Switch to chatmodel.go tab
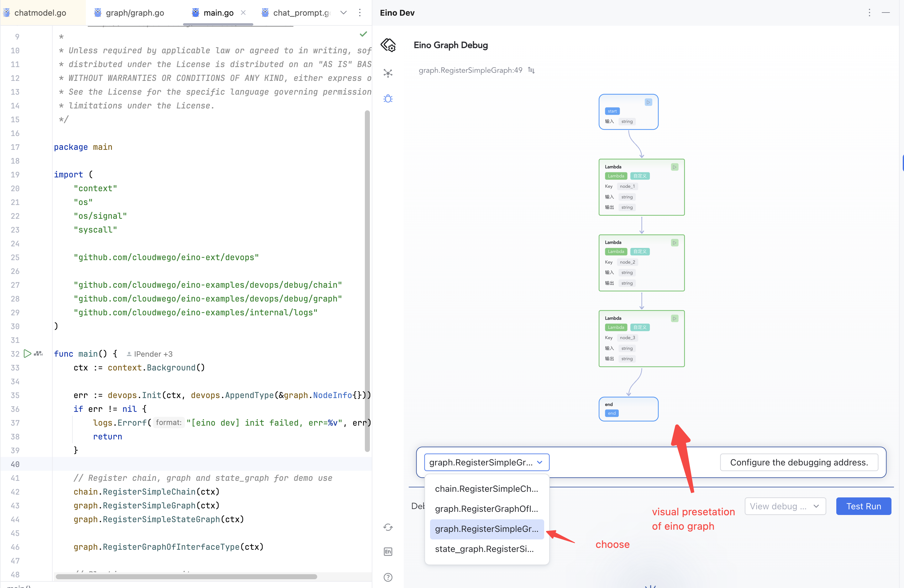 click(40, 13)
